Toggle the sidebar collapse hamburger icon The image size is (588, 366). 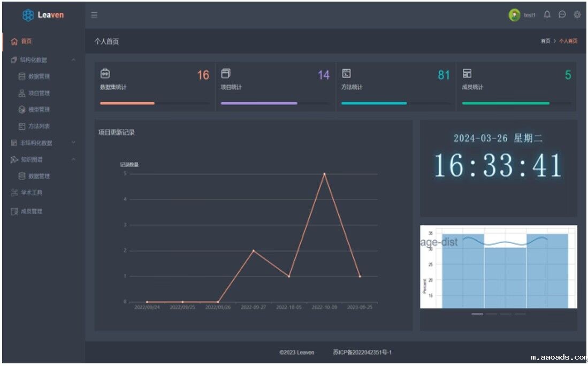(94, 15)
